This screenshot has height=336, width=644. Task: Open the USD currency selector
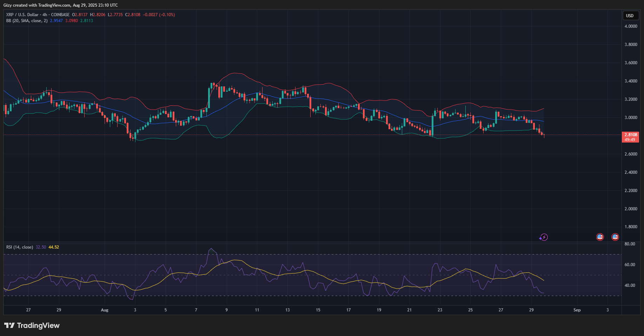coord(630,15)
